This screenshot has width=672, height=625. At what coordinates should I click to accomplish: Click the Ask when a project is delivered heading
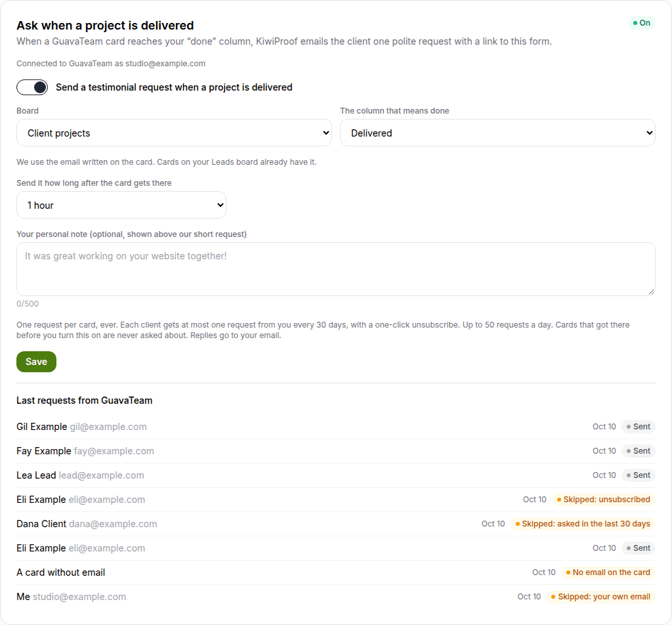coord(105,26)
